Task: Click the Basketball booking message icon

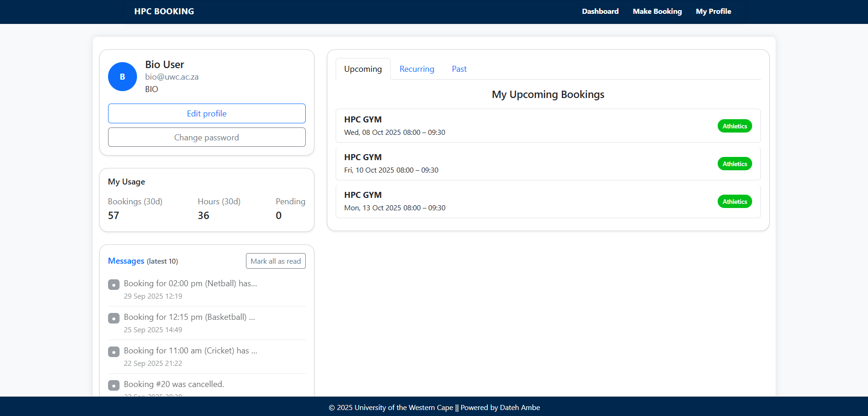Action: [114, 318]
